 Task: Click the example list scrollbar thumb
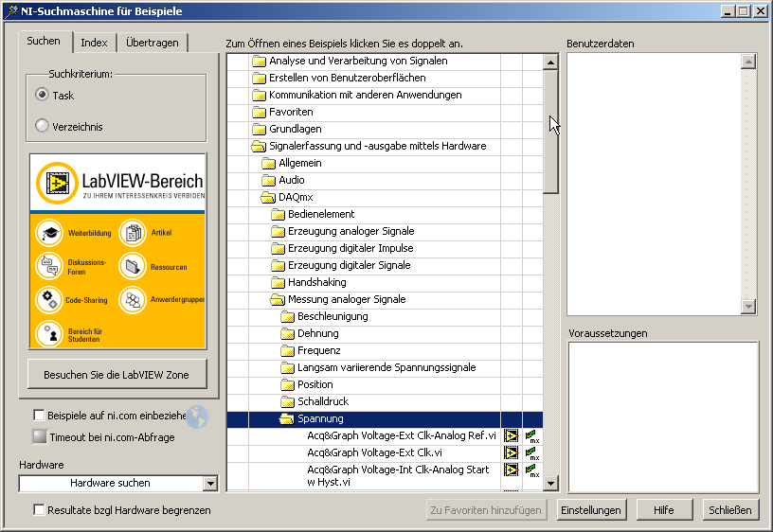[550, 132]
